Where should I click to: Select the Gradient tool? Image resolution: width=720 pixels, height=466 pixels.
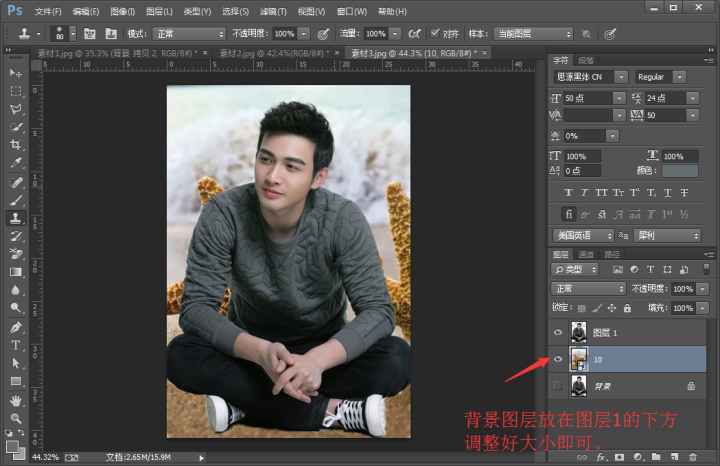tap(16, 272)
